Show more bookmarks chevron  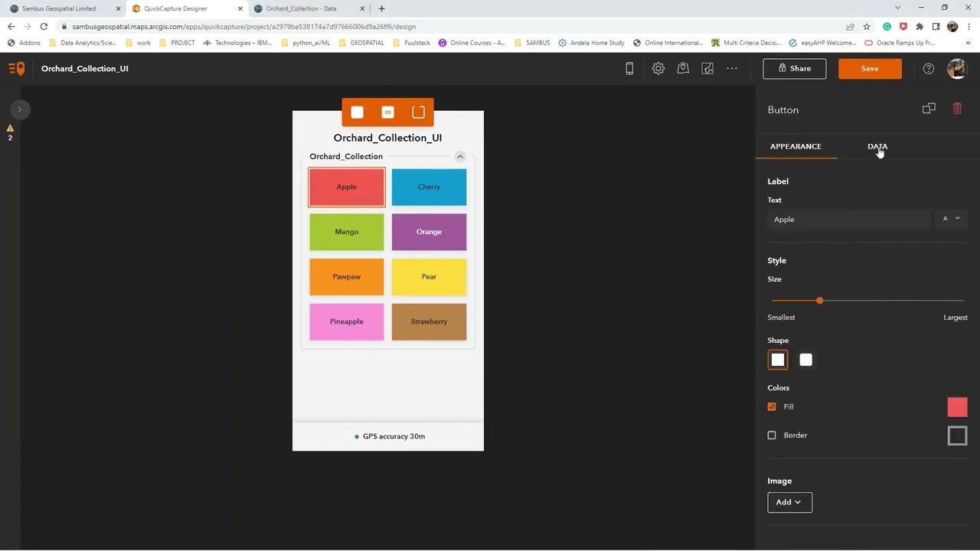[x=969, y=43]
